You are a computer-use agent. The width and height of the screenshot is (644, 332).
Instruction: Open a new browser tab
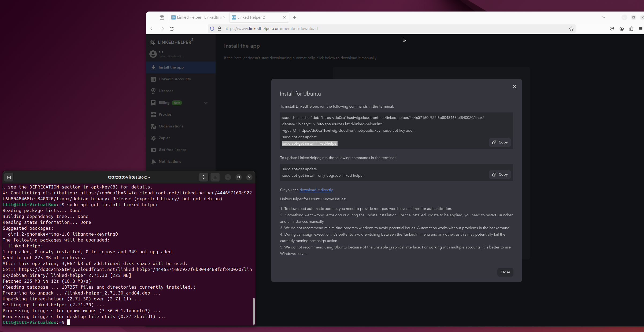pos(295,17)
